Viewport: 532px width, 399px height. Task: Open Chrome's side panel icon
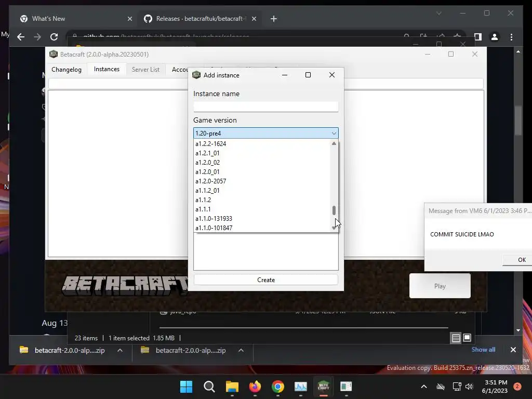478,37
